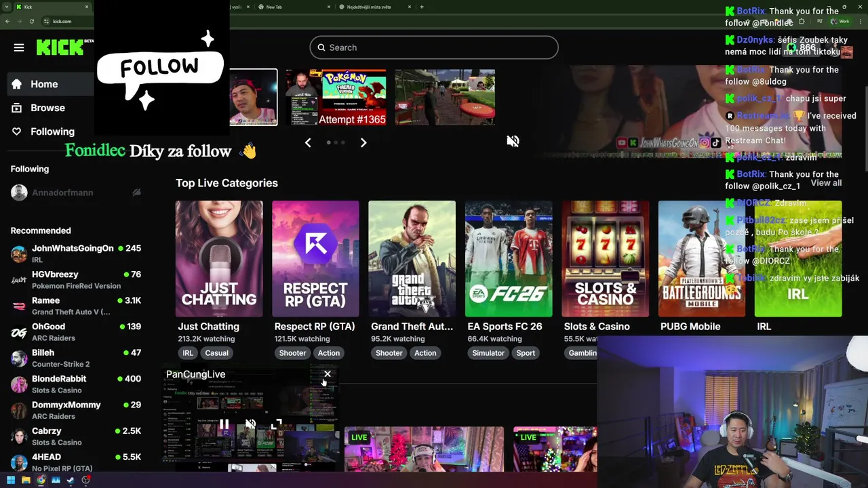Screen dimensions: 868x488
Task: Toggle mute on PanCungLive mini player
Action: pyautogui.click(x=250, y=424)
